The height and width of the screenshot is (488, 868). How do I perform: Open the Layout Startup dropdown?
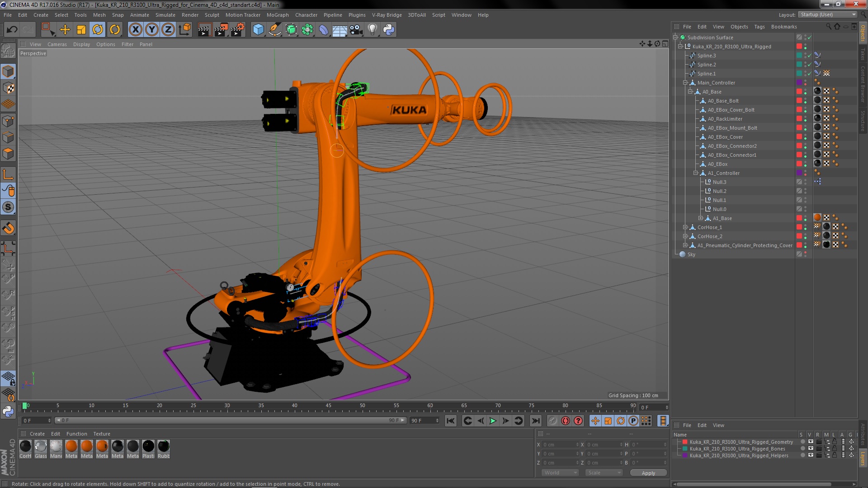click(x=827, y=14)
